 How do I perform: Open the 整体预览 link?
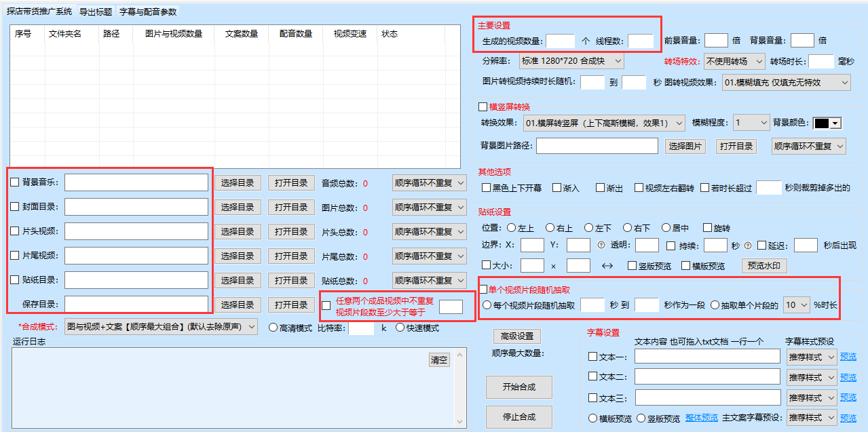[x=702, y=418]
